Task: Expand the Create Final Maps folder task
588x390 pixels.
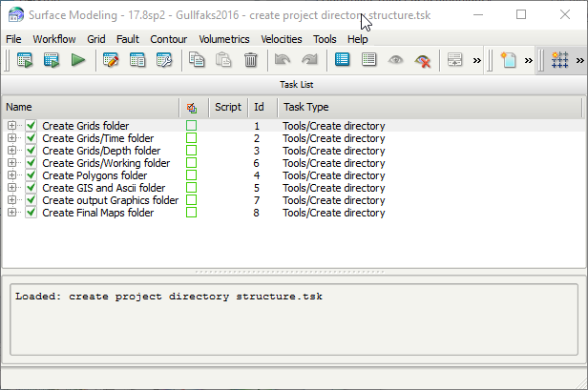Action: [x=12, y=213]
